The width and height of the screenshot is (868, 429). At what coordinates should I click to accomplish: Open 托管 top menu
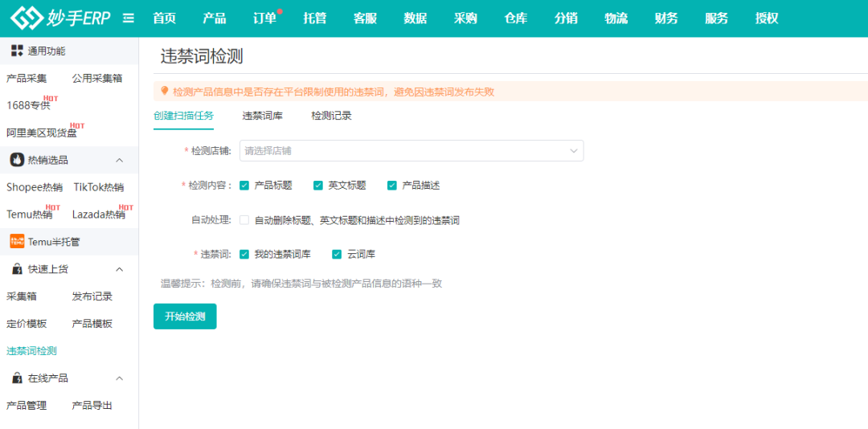(x=315, y=18)
